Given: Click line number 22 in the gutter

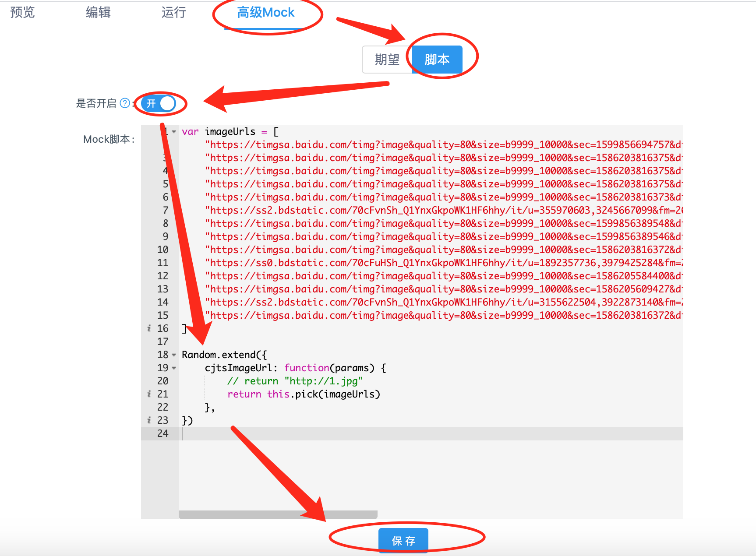Looking at the screenshot, I should click(163, 408).
